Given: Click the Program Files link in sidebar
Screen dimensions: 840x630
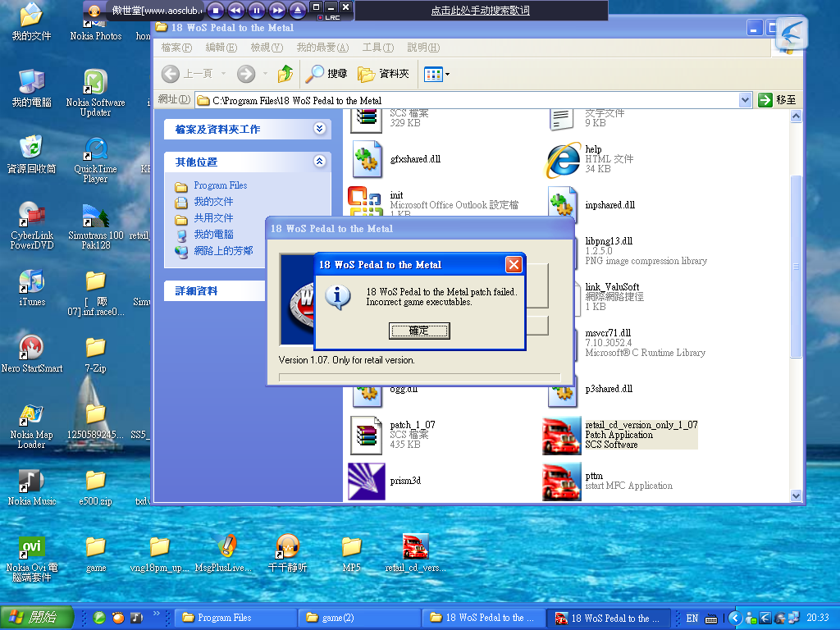Looking at the screenshot, I should tap(220, 185).
